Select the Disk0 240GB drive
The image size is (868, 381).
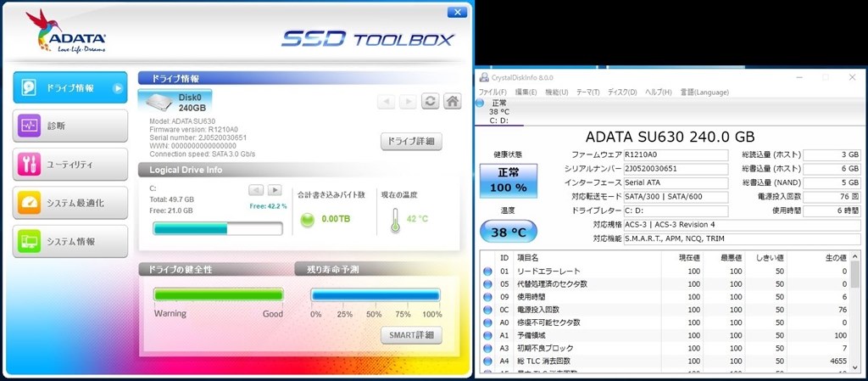175,102
